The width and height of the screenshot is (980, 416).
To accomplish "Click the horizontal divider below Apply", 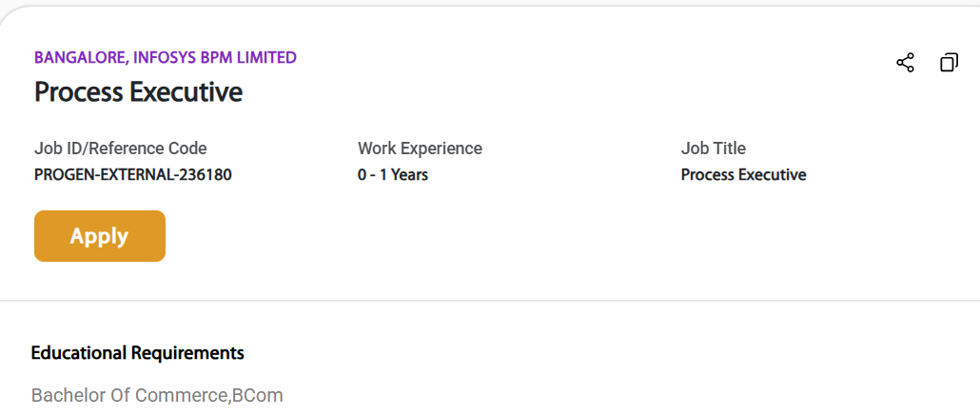I will [490, 301].
